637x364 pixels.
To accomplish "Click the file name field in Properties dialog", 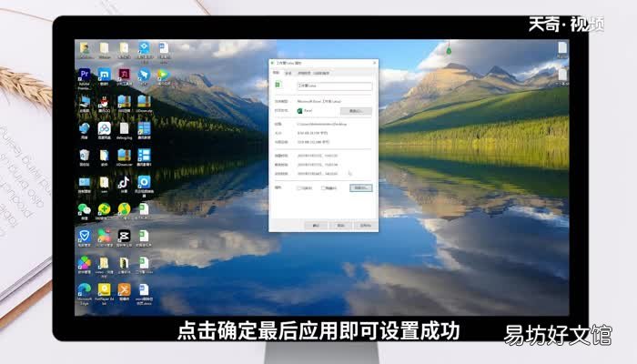I will [x=334, y=86].
